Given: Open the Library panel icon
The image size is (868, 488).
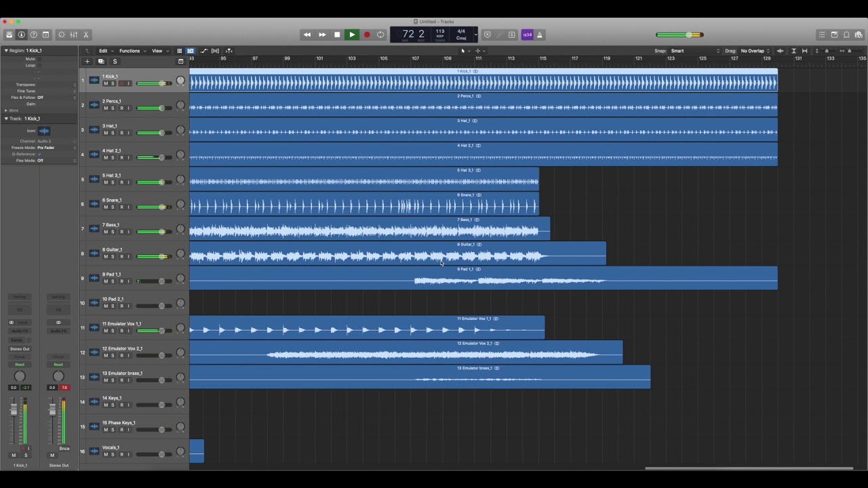Looking at the screenshot, I should click(9, 35).
